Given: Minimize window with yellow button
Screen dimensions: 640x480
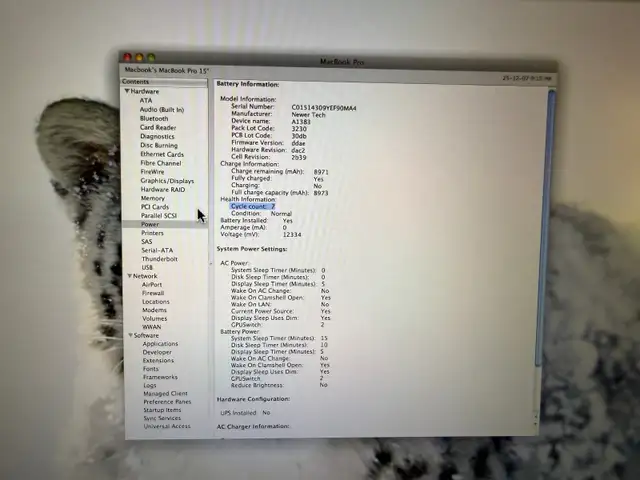Looking at the screenshot, I should pos(140,57).
